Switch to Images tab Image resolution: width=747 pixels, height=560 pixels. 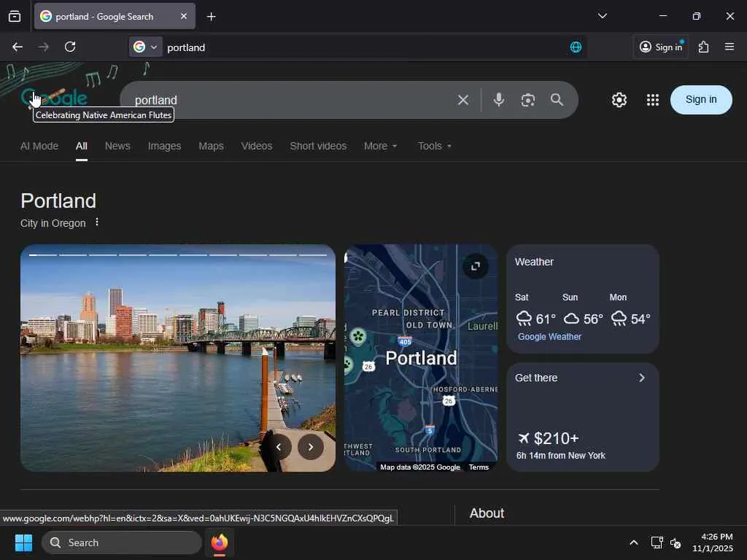[164, 146]
